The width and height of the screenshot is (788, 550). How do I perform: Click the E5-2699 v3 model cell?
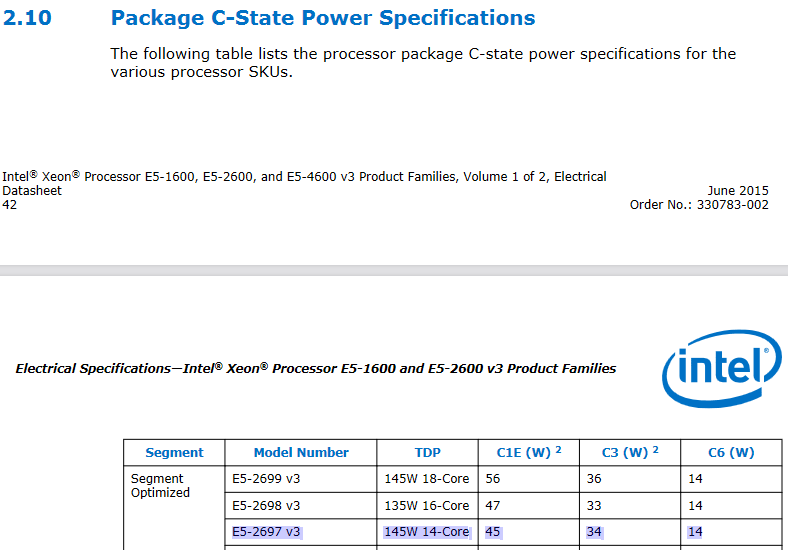tap(266, 479)
